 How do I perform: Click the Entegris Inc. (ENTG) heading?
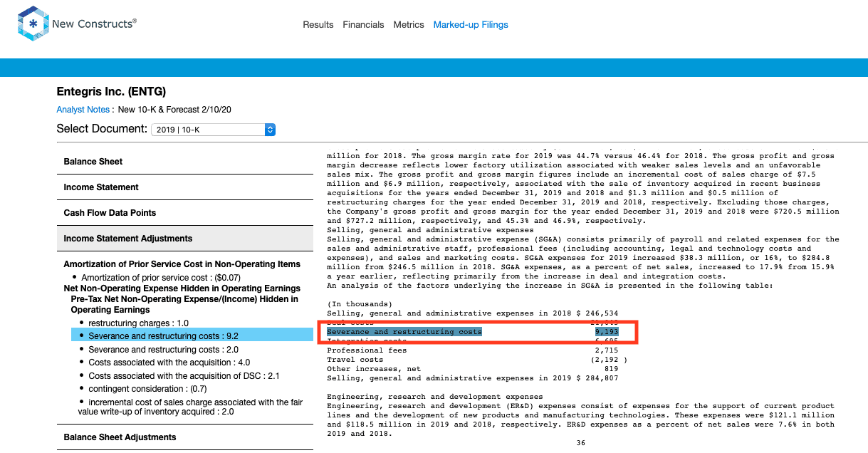point(111,92)
